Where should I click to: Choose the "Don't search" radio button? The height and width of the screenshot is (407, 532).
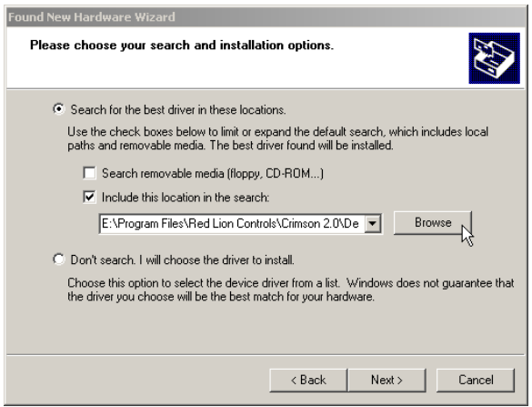[59, 259]
